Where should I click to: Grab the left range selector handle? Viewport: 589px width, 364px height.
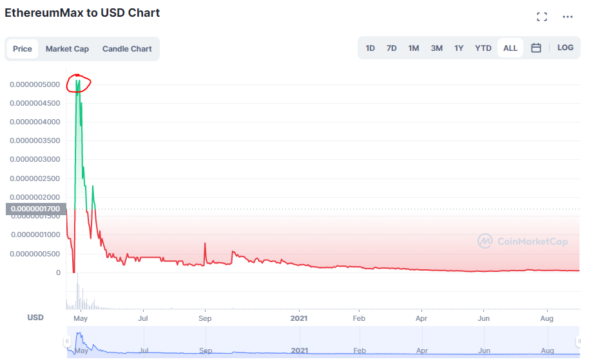(67, 341)
